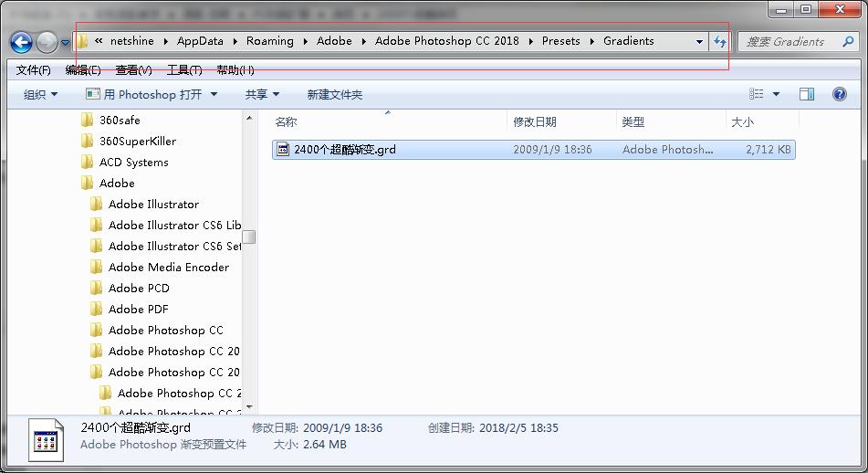Show hidden path segments via double chevron
Image resolution: width=868 pixels, height=473 pixels.
coord(99,41)
